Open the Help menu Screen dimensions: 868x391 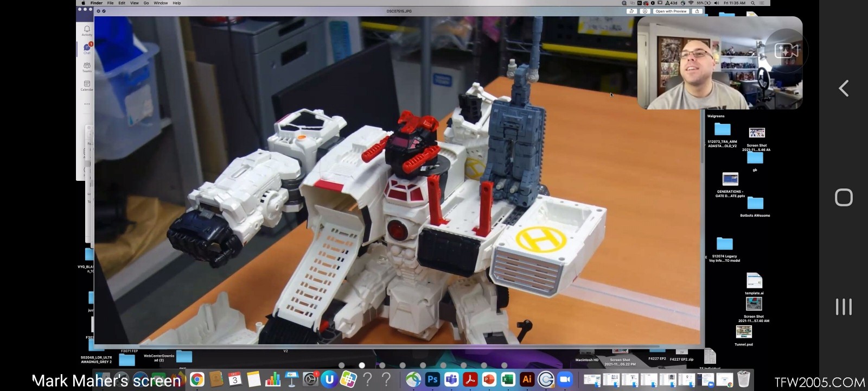(177, 3)
